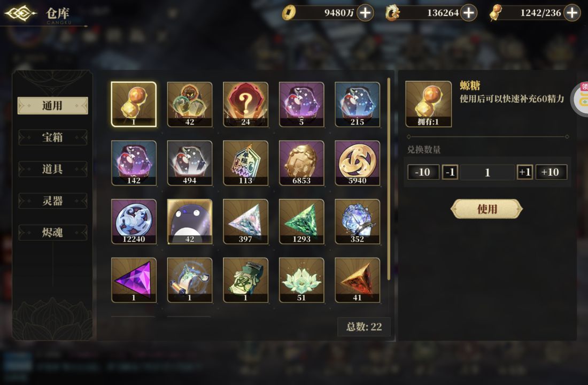Screen dimensions: 588x385
Task: Switch to the 灵器 tab
Action: pos(52,201)
